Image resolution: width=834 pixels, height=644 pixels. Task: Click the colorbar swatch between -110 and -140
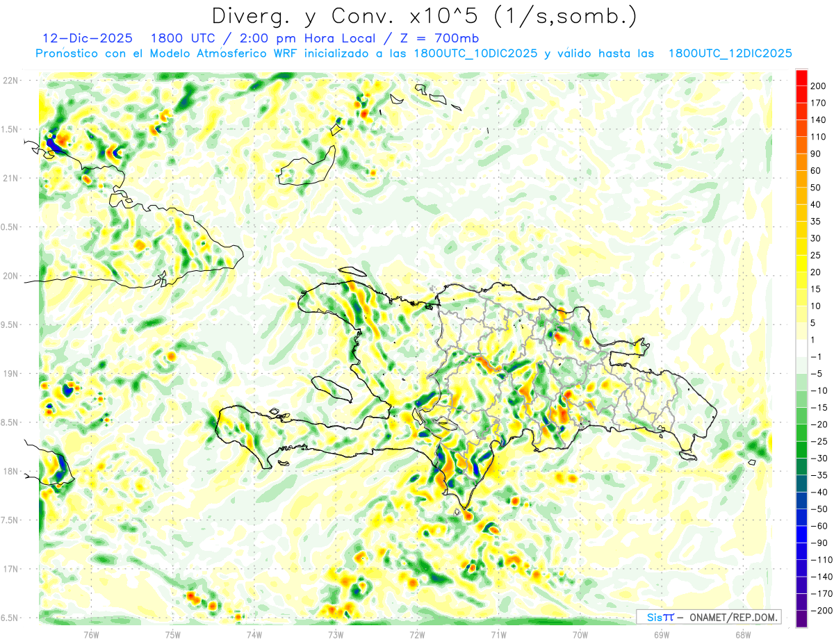(801, 568)
